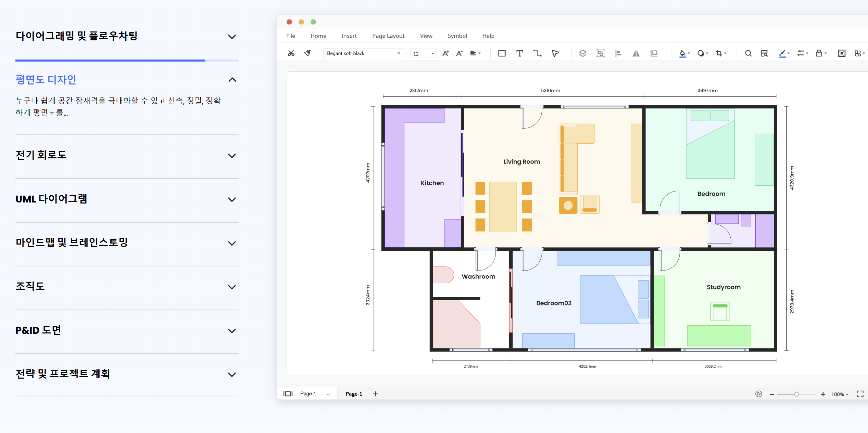Click the Cut scissors icon
Screen dimensions: 868x433
click(291, 53)
